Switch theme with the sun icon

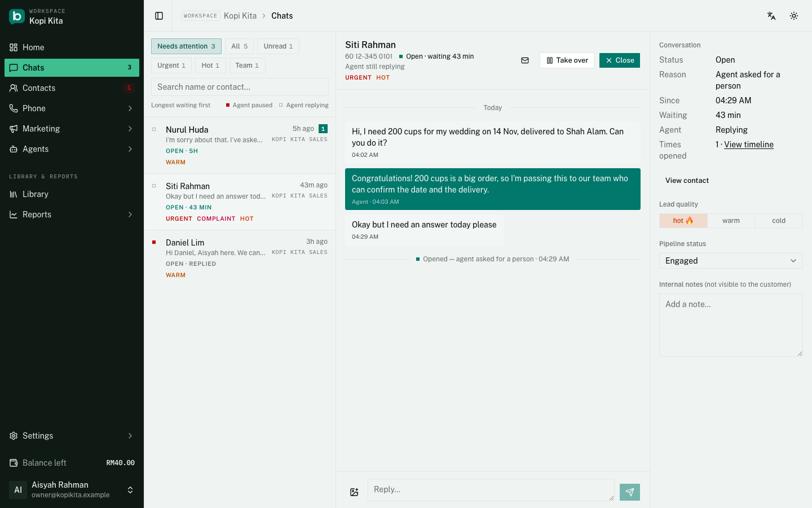pos(794,16)
